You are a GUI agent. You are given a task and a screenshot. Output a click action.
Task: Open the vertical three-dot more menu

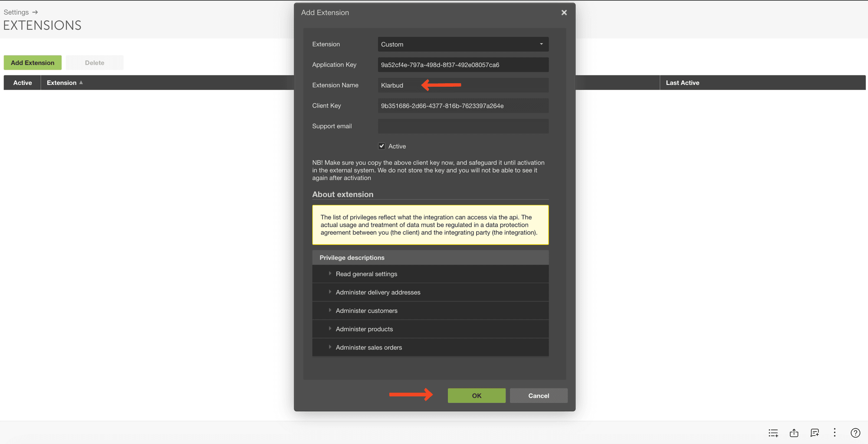[835, 432]
